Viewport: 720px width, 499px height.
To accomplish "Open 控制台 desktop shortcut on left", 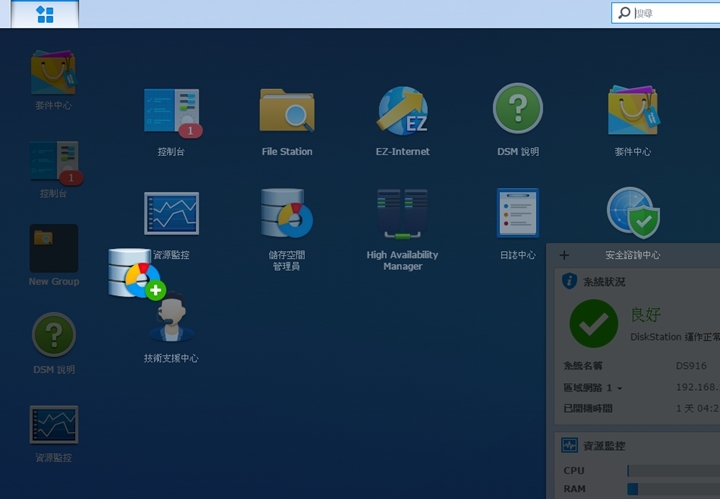I will [x=53, y=163].
